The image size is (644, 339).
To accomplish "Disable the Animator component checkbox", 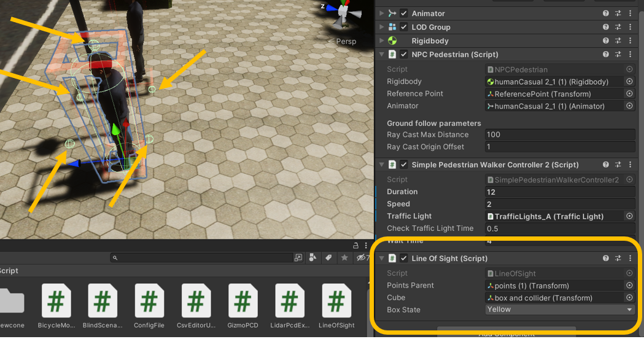I will tap(404, 14).
